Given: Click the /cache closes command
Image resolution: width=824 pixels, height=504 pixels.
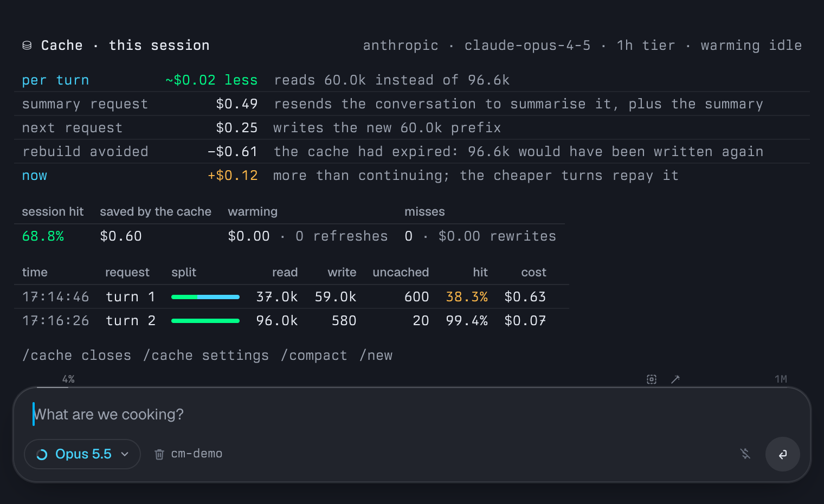Looking at the screenshot, I should (x=76, y=356).
